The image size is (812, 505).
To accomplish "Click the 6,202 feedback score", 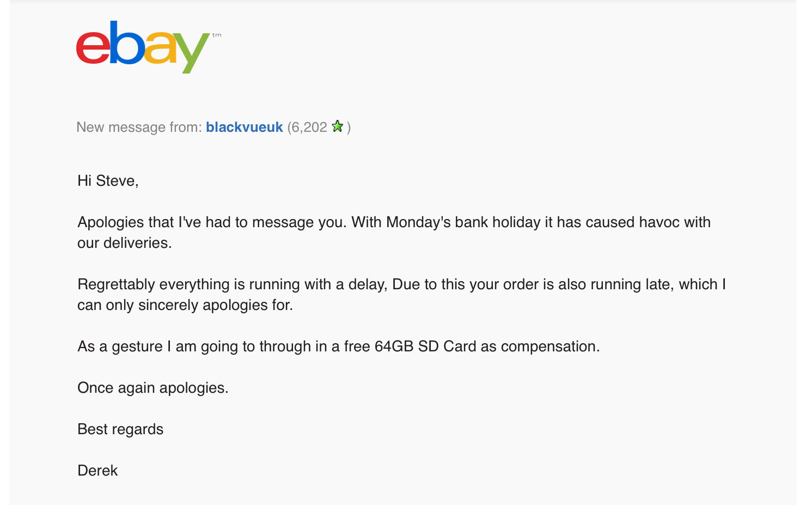I will pos(309,127).
